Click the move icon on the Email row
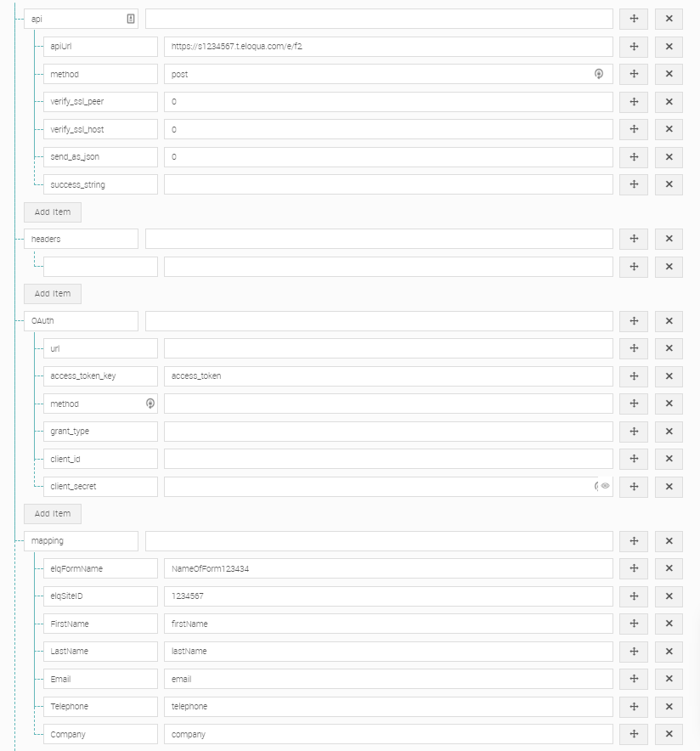 (x=633, y=678)
